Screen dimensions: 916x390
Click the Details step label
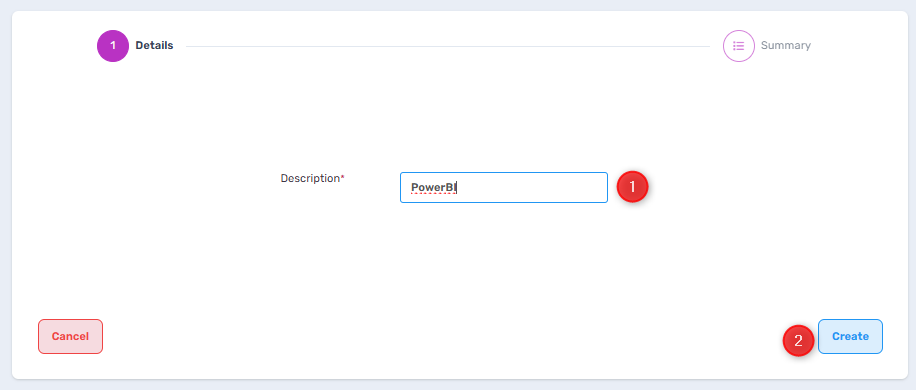(154, 46)
